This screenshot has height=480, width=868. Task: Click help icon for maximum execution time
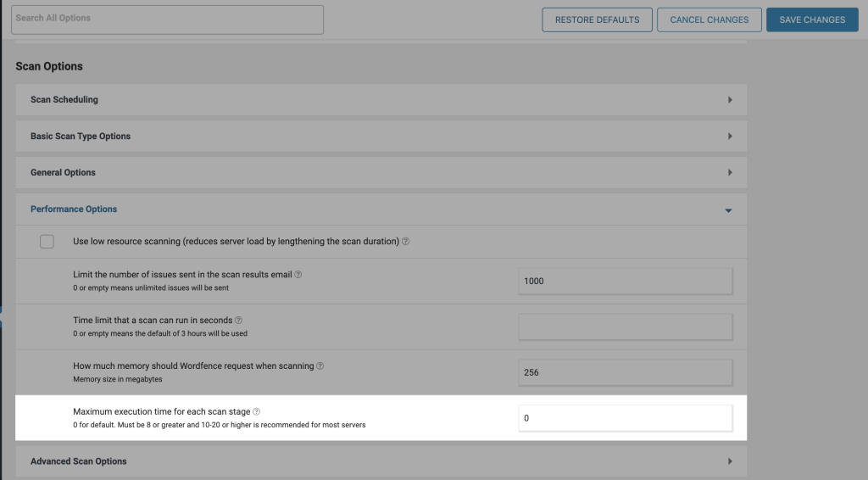(x=256, y=412)
